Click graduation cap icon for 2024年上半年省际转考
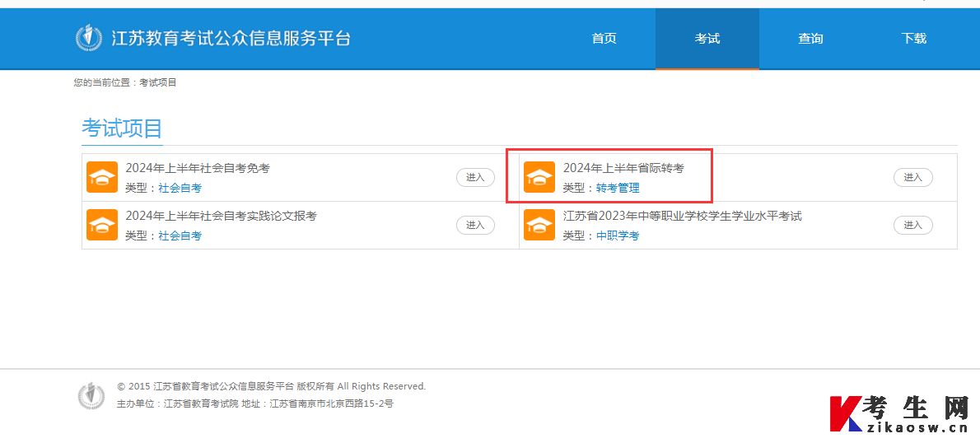 [539, 178]
